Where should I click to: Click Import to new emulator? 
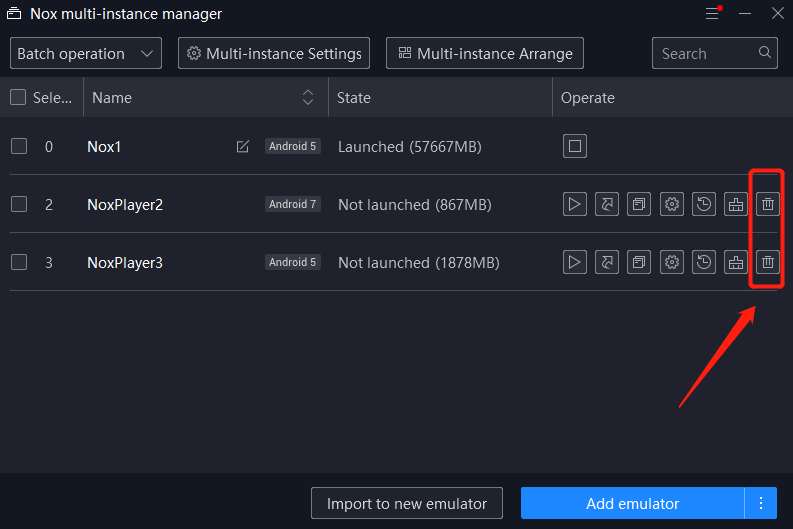tap(407, 503)
